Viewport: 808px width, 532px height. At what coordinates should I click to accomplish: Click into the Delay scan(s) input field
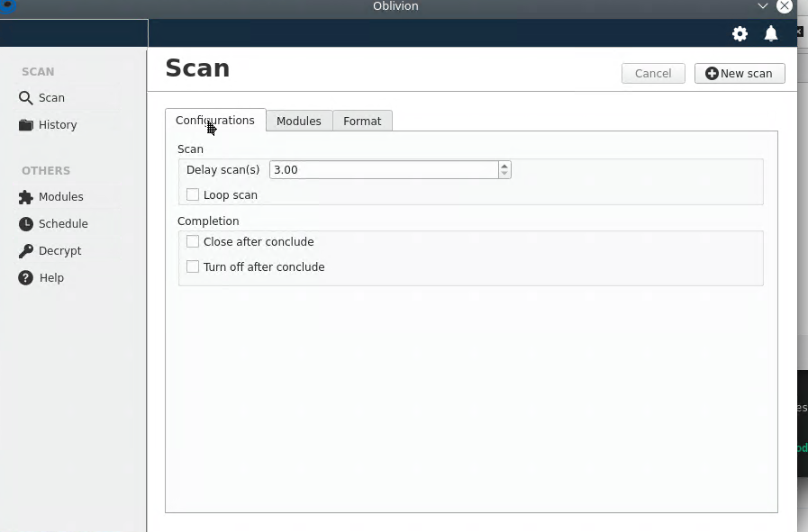tap(383, 169)
